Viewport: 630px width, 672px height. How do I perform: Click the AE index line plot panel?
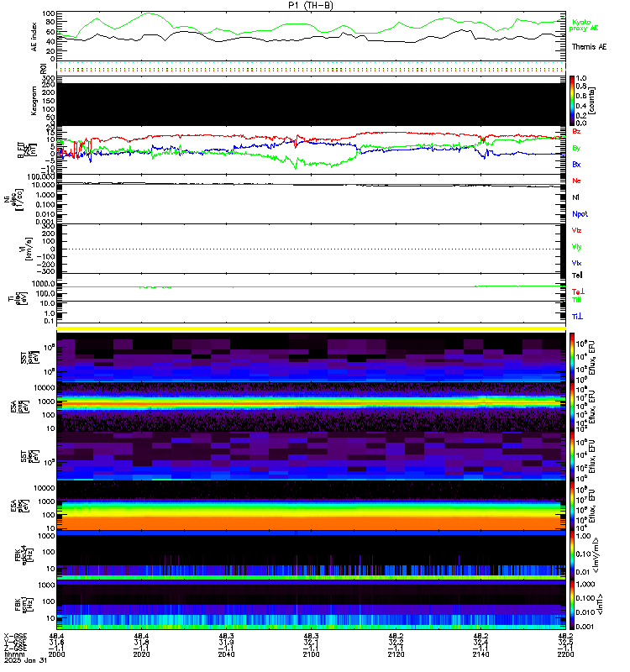pos(311,36)
